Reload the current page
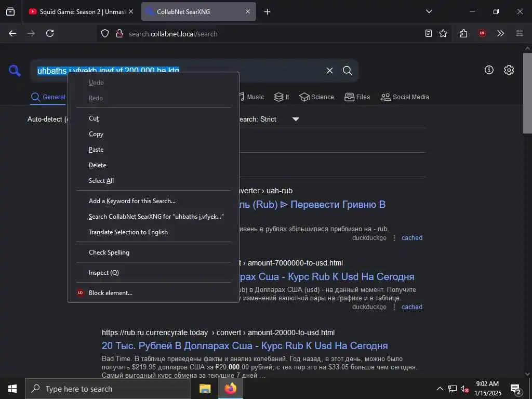Screen dimensions: 532x399 tap(50, 33)
